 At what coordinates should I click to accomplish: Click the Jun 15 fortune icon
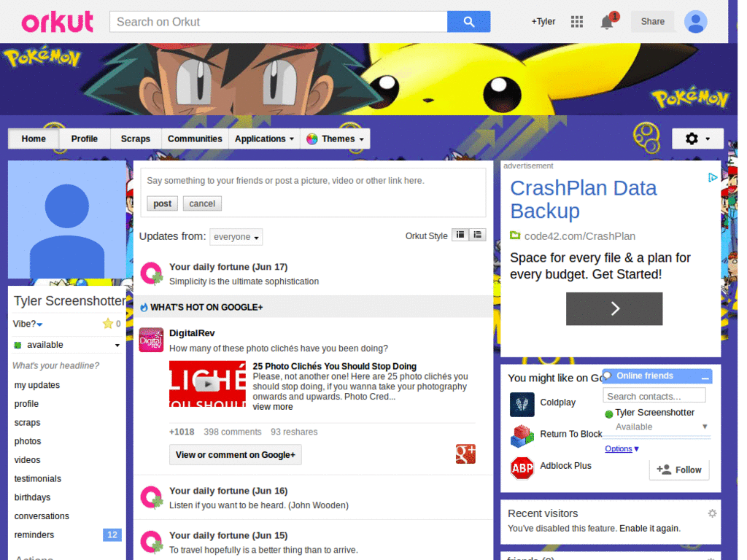point(152,542)
